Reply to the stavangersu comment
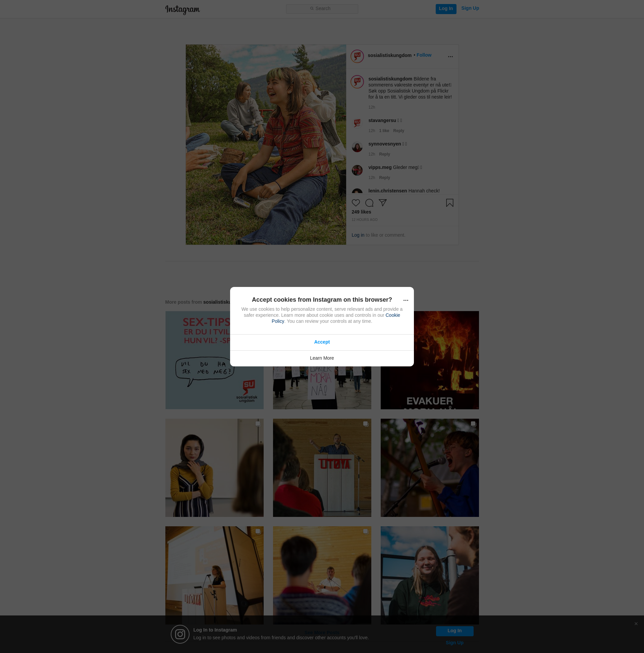Screen dimensions: 644x653 398,131
